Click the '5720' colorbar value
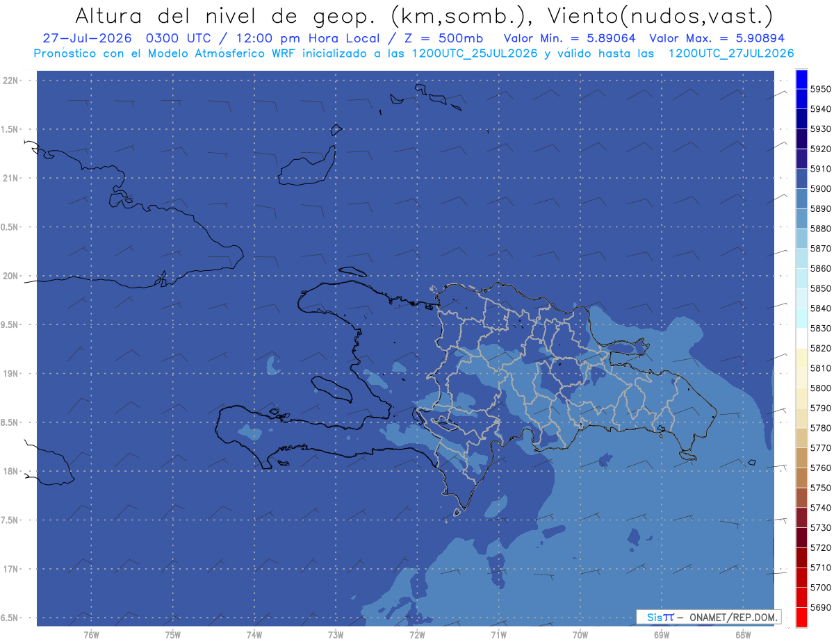Viewport: 834px width, 644px height. coord(821,548)
